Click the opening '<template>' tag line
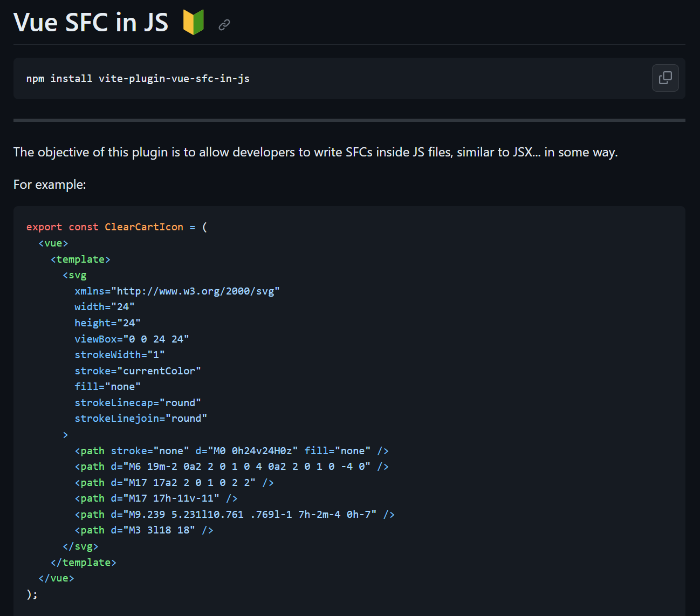 80,259
